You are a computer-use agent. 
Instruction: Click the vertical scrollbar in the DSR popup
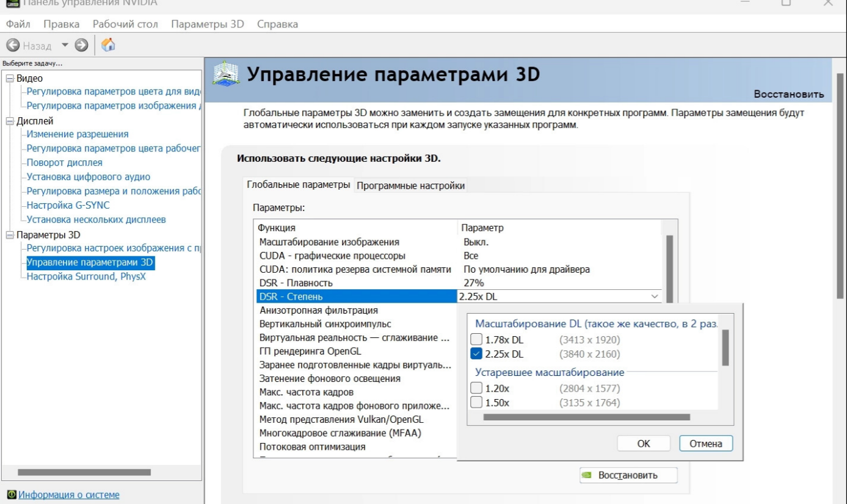[x=725, y=348]
